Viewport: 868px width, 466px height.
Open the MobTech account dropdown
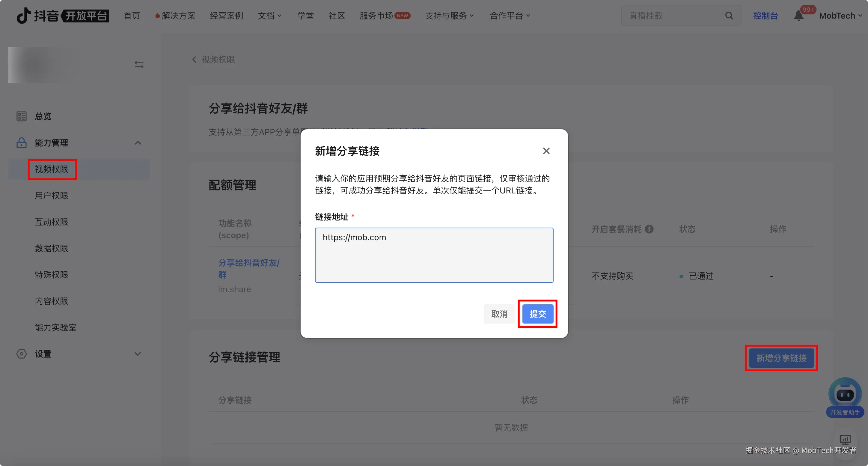(x=840, y=16)
